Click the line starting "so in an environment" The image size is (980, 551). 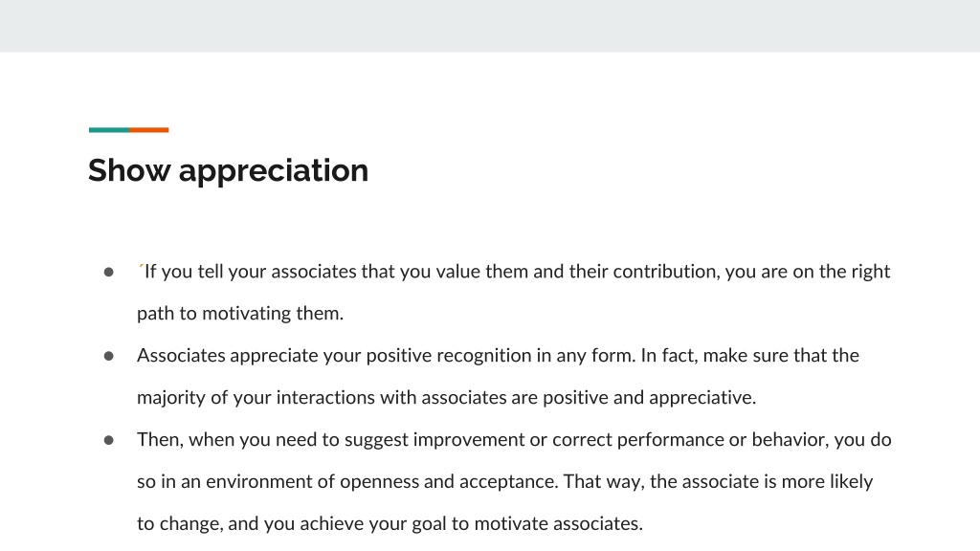[505, 482]
